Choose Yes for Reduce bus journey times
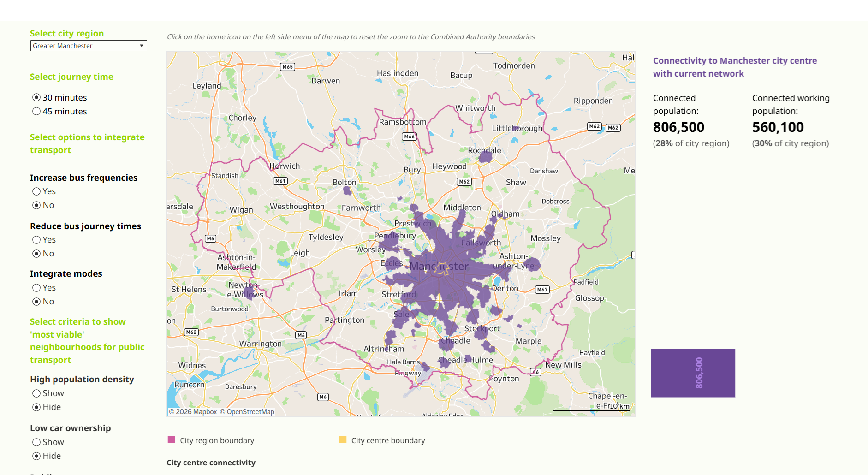Image resolution: width=868 pixels, height=475 pixels. (x=36, y=240)
